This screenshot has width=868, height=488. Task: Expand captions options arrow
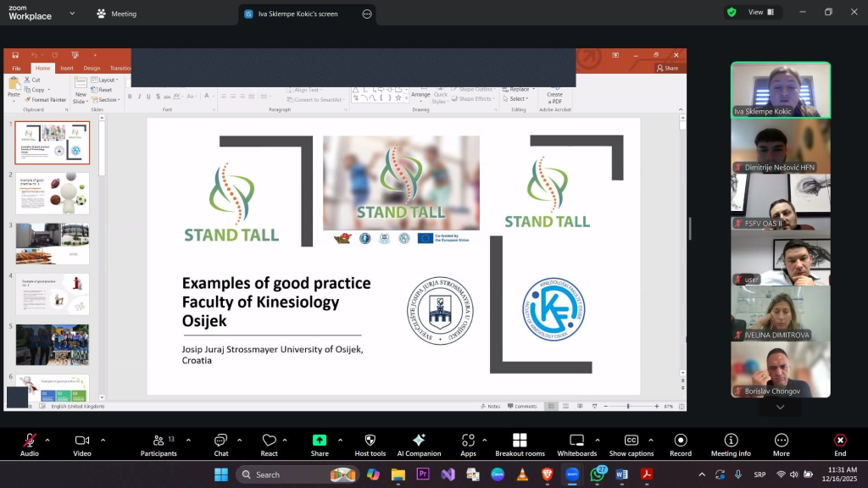coord(650,441)
